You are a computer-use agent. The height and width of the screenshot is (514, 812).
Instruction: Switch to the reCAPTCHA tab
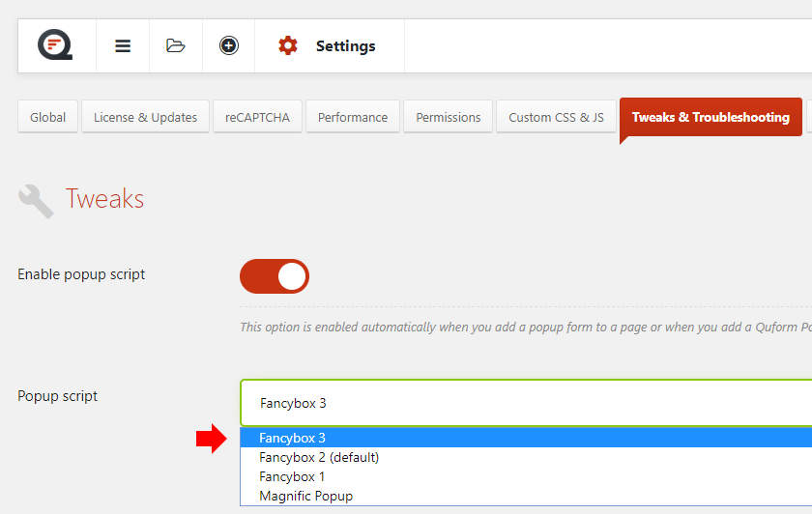(x=257, y=117)
